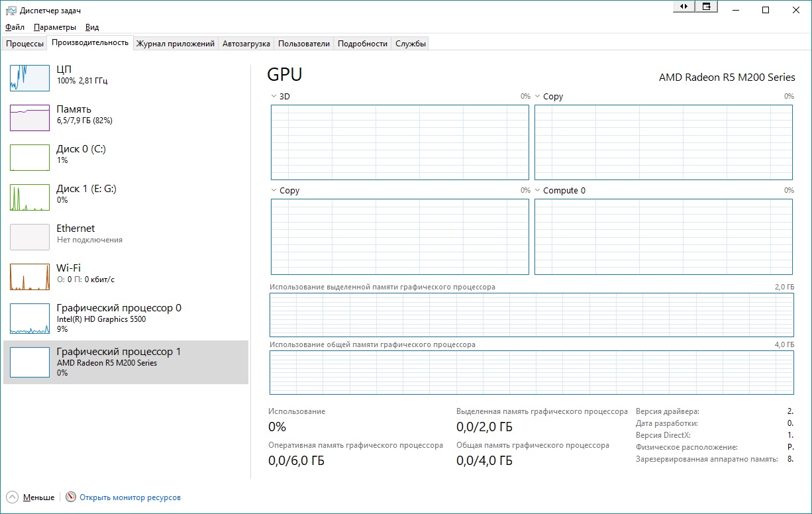Select the Wi-Fi activity graph icon
This screenshot has height=514, width=812.
tap(30, 276)
